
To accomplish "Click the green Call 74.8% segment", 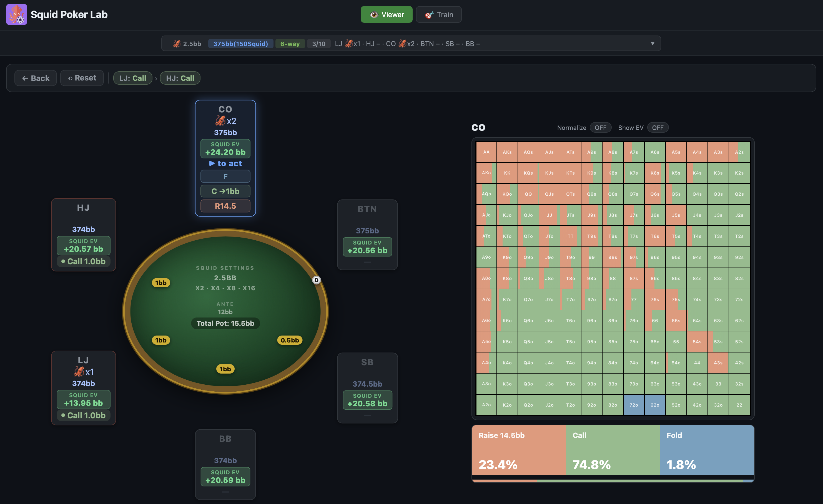I will [x=613, y=451].
